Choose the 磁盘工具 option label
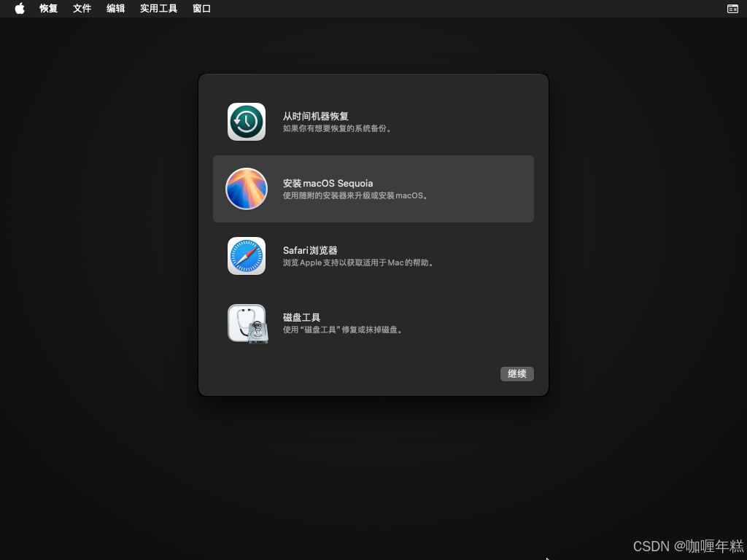 click(x=302, y=317)
